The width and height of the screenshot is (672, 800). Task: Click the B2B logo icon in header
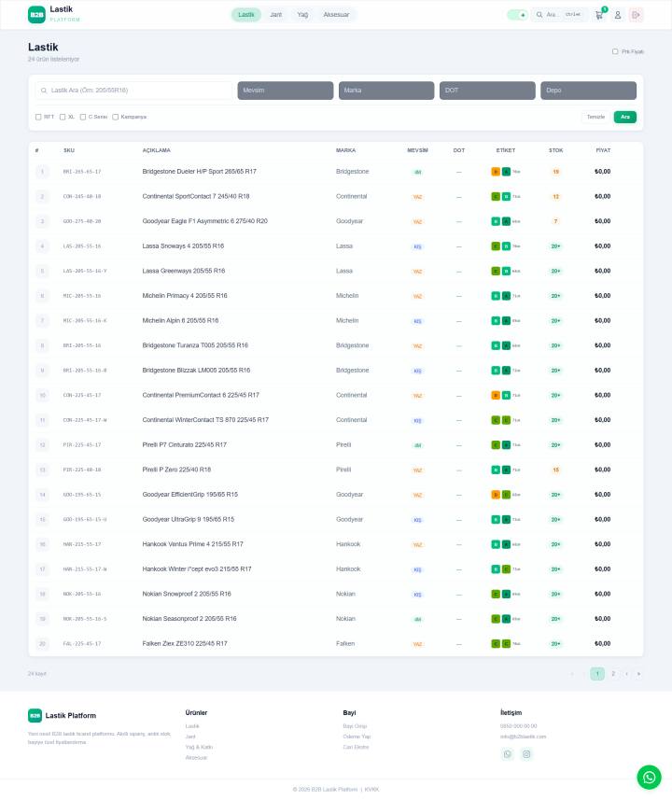click(36, 15)
